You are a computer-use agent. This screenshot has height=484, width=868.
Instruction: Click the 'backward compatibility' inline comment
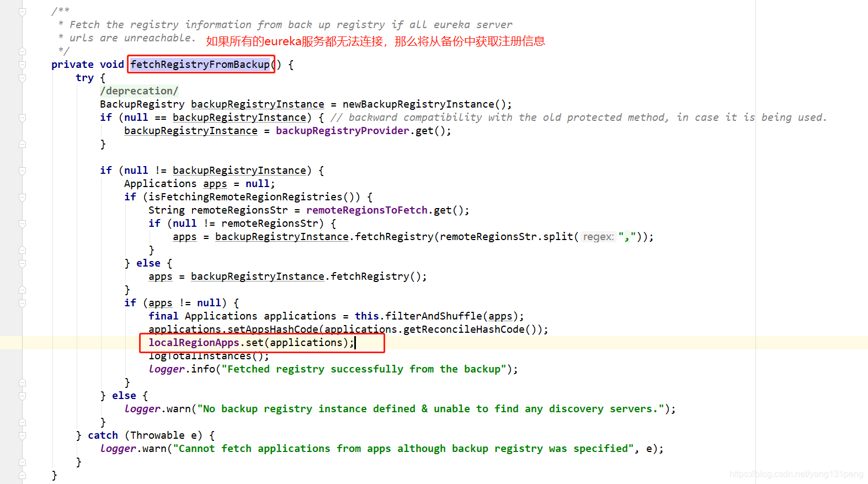[578, 118]
